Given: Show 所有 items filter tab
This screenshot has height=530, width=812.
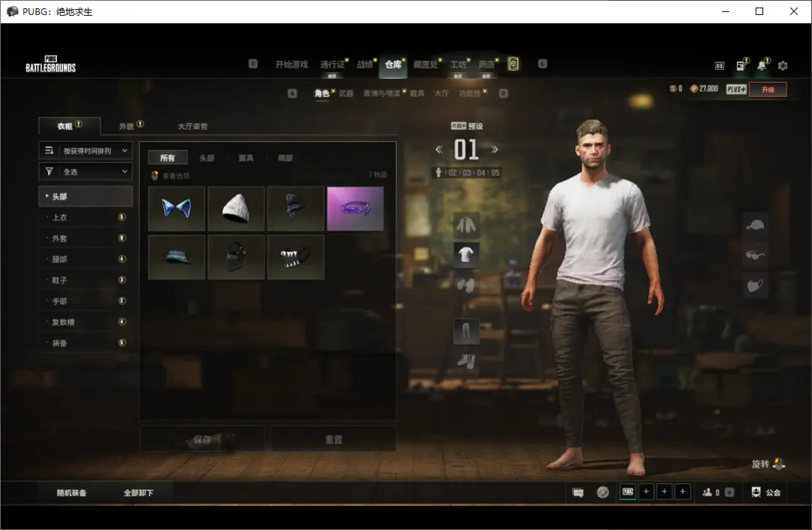Looking at the screenshot, I should pyautogui.click(x=167, y=158).
